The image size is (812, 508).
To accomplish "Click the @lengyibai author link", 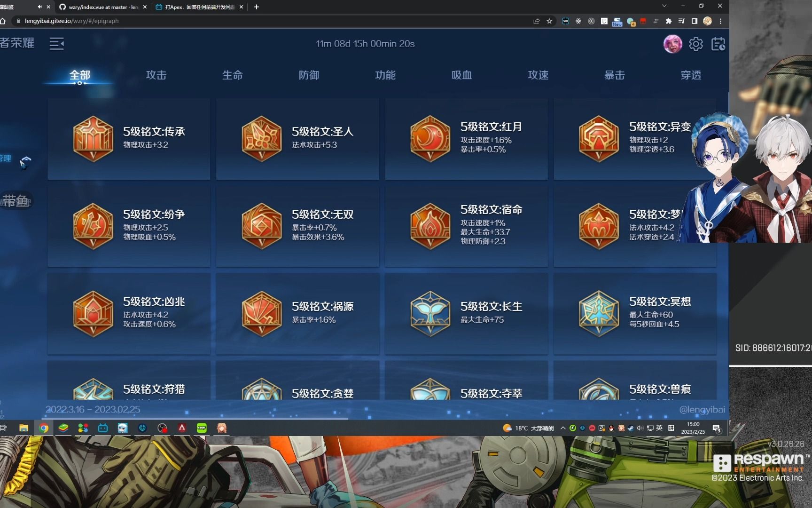I will tap(702, 410).
